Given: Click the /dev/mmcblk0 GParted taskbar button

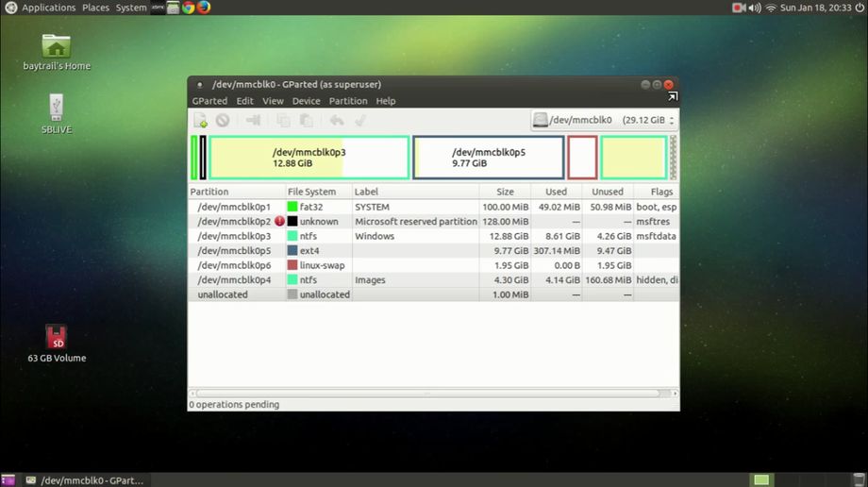Looking at the screenshot, I should [x=87, y=479].
